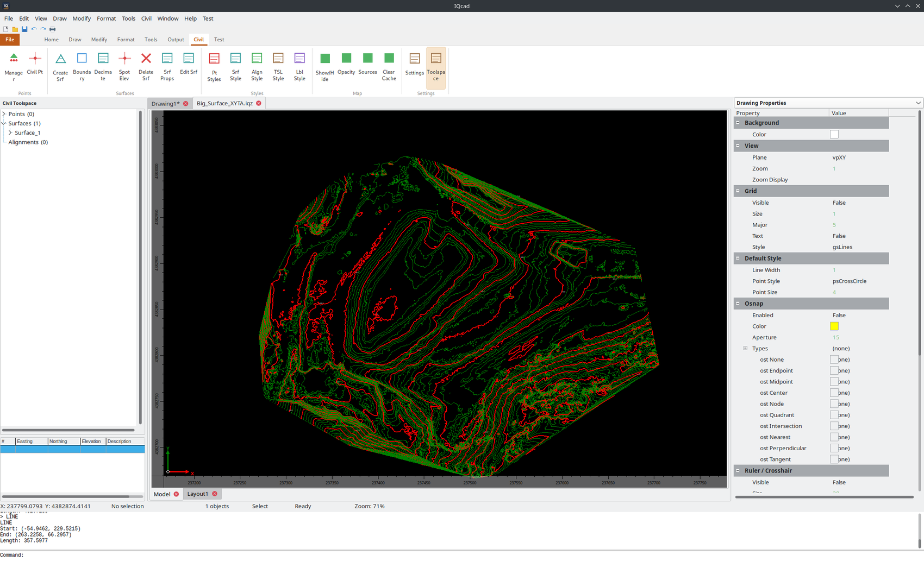This screenshot has width=924, height=561.
Task: Close the Big_Surface_XYTA.iqz tab
Action: pos(259,103)
